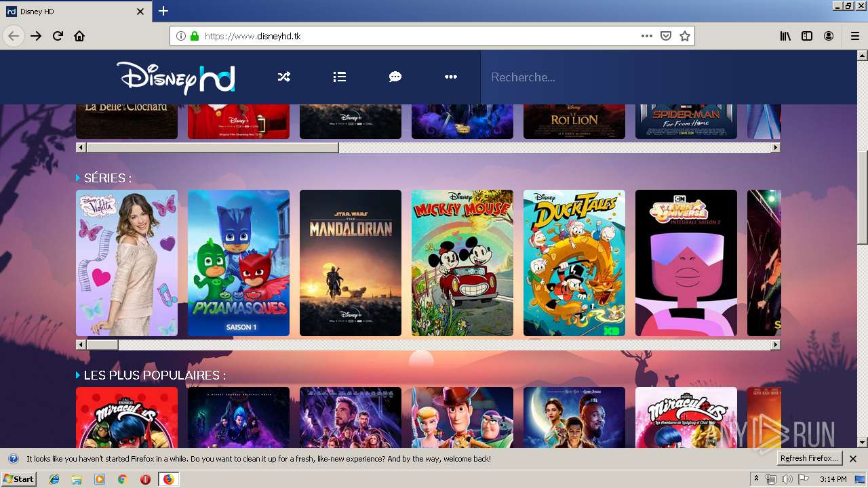Screen dimensions: 868x488
Task: Click page vertical scrollbar down arrow
Action: 863,443
